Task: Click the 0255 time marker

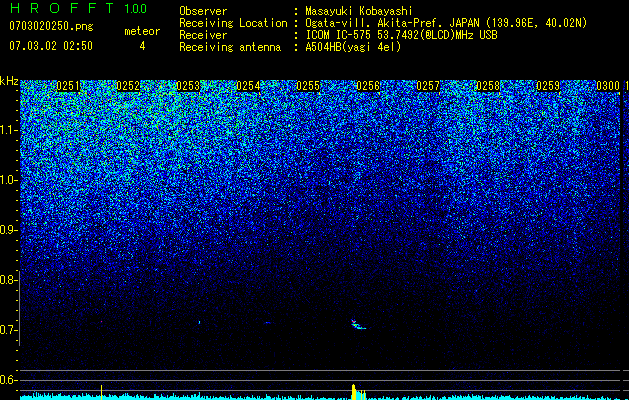Action: click(308, 86)
